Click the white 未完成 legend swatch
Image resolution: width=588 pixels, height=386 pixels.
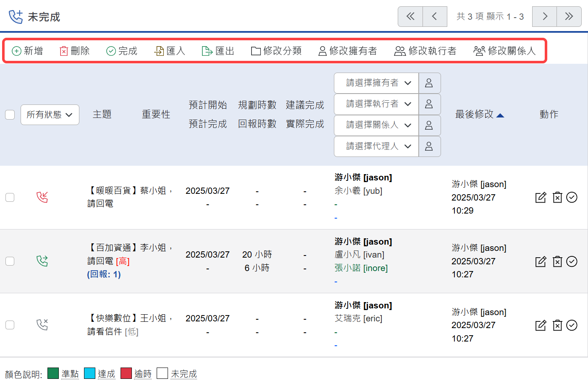pyautogui.click(x=162, y=373)
